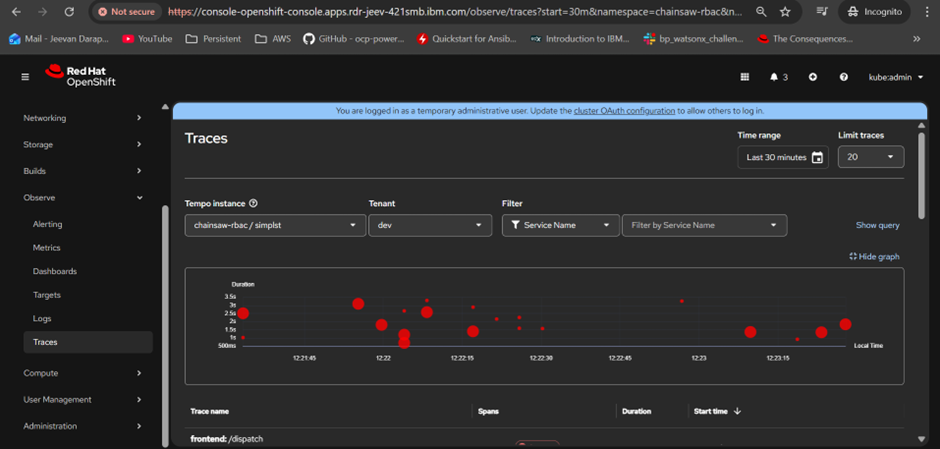Viewport: 940px width, 449px height.
Task: Expand the Networking section in sidebar
Action: tap(82, 118)
